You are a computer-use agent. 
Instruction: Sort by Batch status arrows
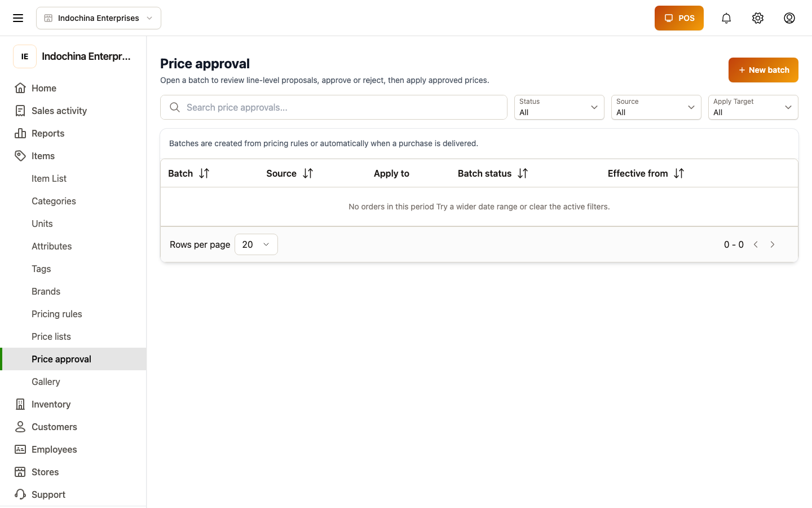point(523,173)
